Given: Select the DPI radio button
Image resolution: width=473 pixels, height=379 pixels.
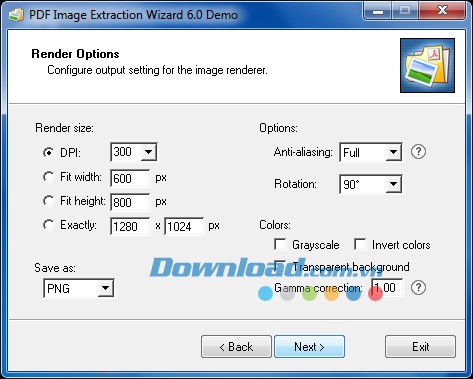Looking at the screenshot, I should 48,153.
